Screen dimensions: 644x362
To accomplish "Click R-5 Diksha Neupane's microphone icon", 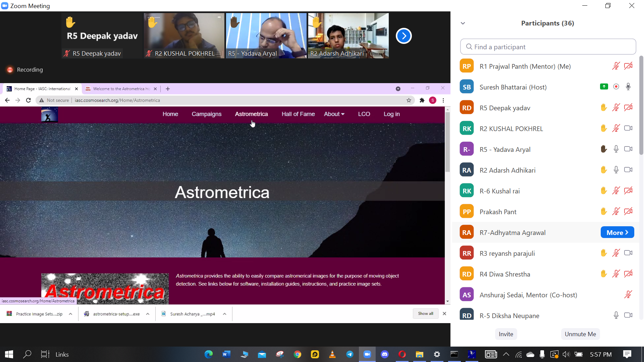I will click(x=616, y=315).
